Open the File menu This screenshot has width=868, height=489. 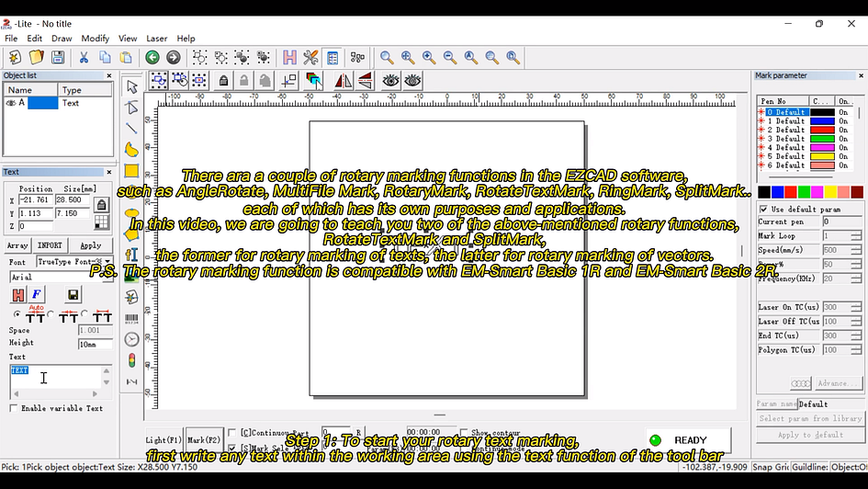(x=11, y=39)
